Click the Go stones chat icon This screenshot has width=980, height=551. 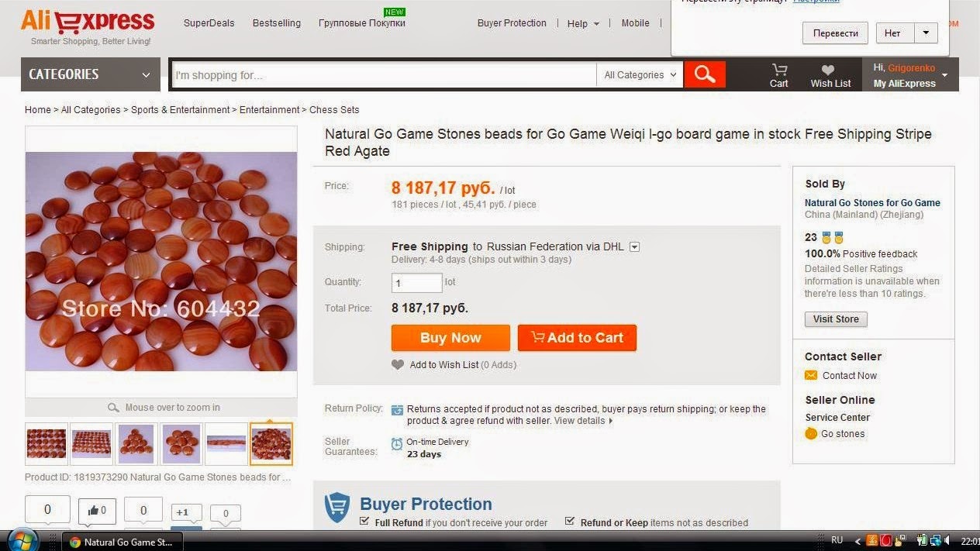pyautogui.click(x=811, y=433)
